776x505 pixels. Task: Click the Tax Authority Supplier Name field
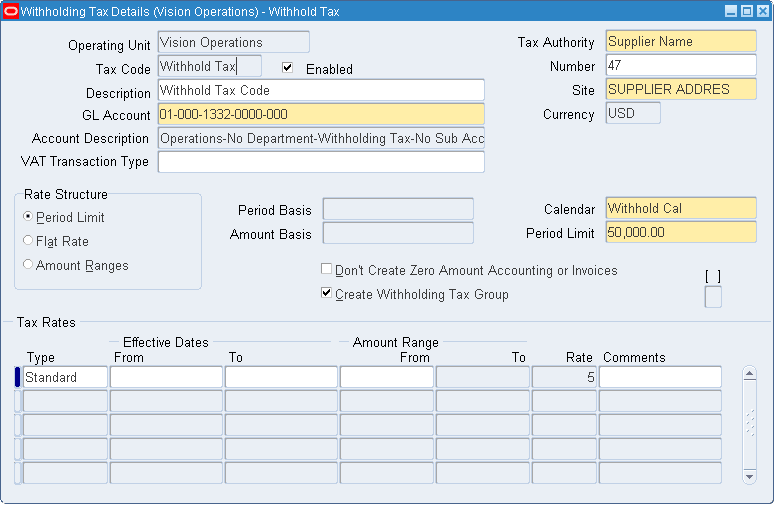tap(680, 42)
